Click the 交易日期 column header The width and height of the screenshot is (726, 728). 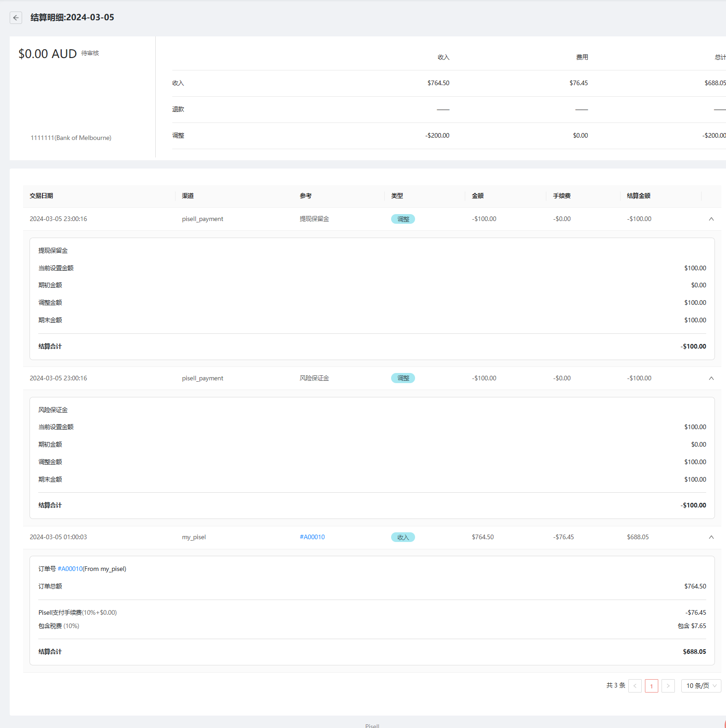[x=41, y=196]
